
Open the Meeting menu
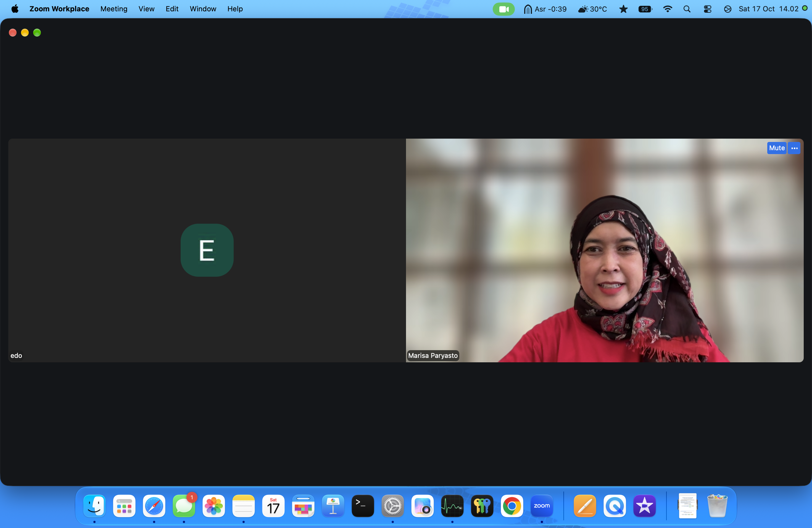[x=114, y=9]
